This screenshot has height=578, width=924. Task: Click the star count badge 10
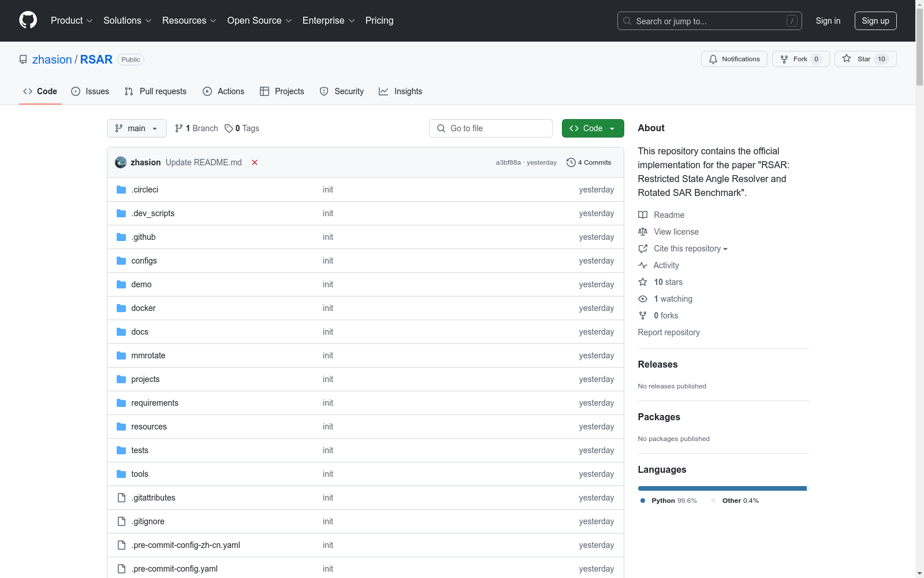point(881,59)
